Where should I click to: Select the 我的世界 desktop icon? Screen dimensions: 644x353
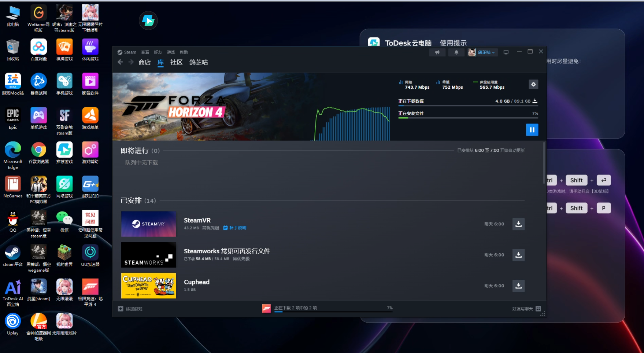coord(64,256)
